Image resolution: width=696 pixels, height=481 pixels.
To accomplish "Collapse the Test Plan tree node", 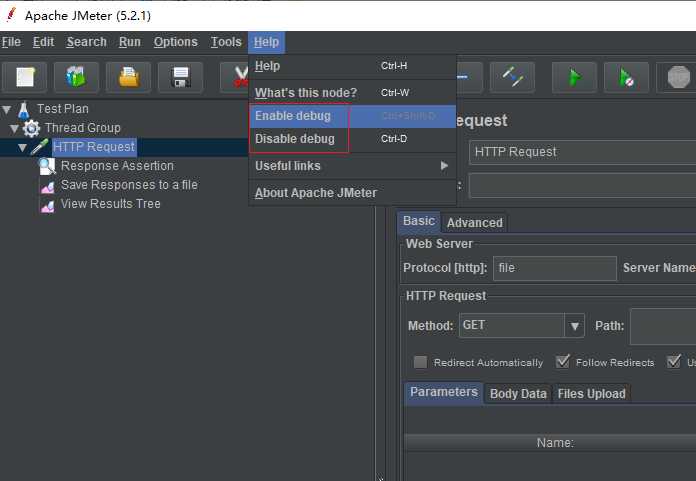I will coord(7,109).
